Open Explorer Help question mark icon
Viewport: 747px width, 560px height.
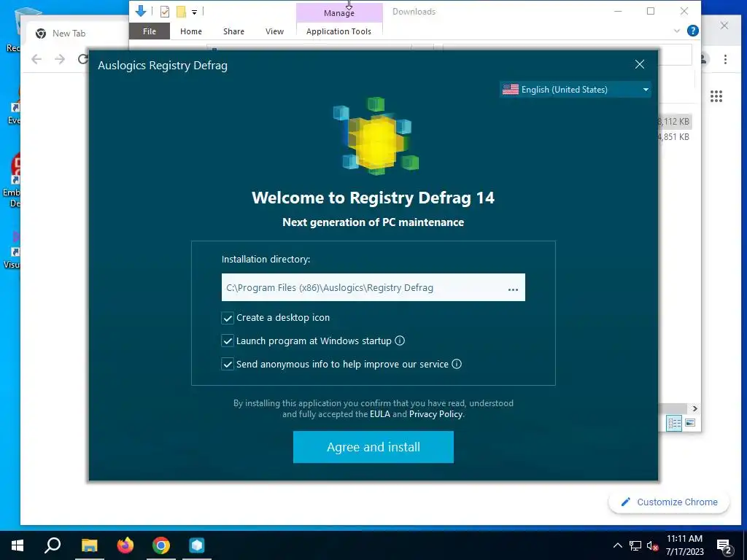click(x=693, y=31)
